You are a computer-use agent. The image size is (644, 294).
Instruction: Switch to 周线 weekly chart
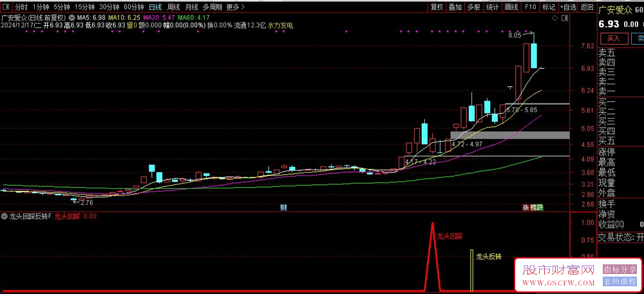click(x=173, y=7)
